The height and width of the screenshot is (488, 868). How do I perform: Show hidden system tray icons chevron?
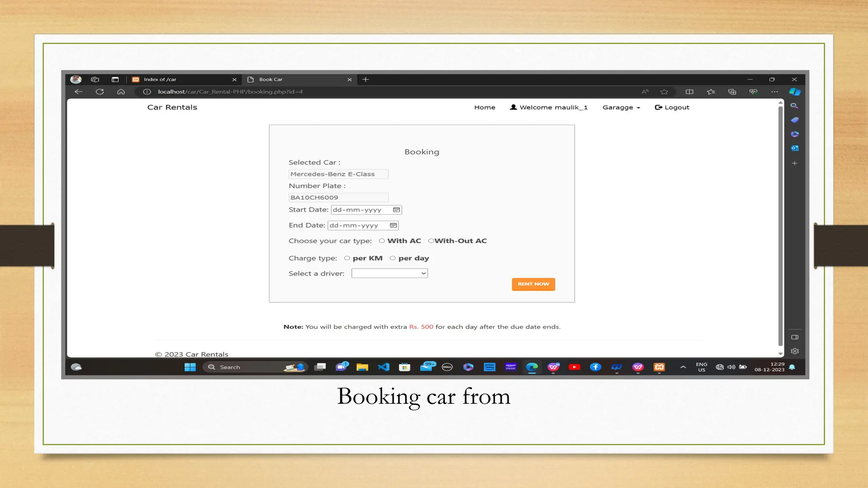683,367
